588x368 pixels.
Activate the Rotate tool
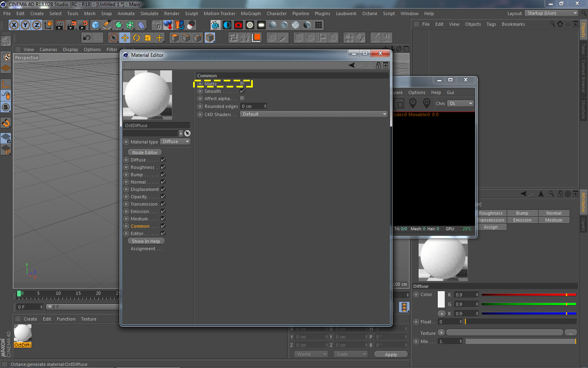tap(136, 38)
